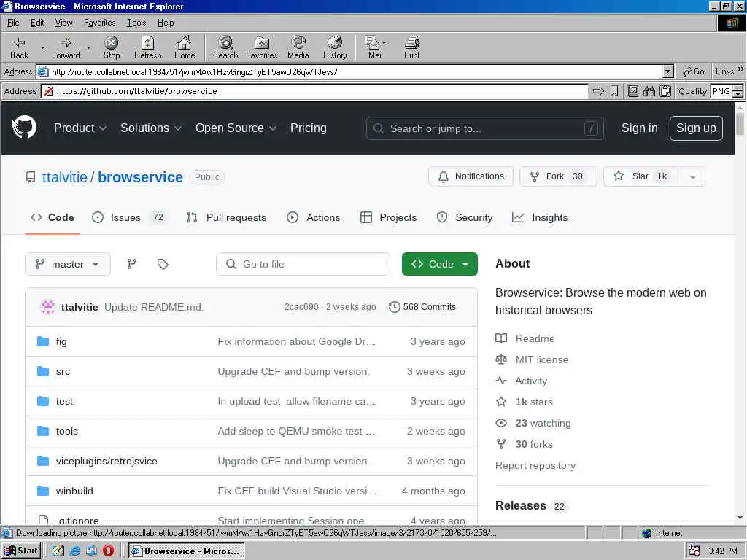Click the fig folder icon
The width and height of the screenshot is (747, 560).
pos(43,341)
